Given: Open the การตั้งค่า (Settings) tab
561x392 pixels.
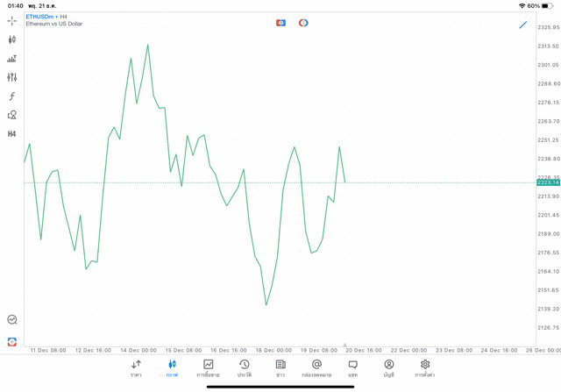Looking at the screenshot, I should pyautogui.click(x=425, y=368).
